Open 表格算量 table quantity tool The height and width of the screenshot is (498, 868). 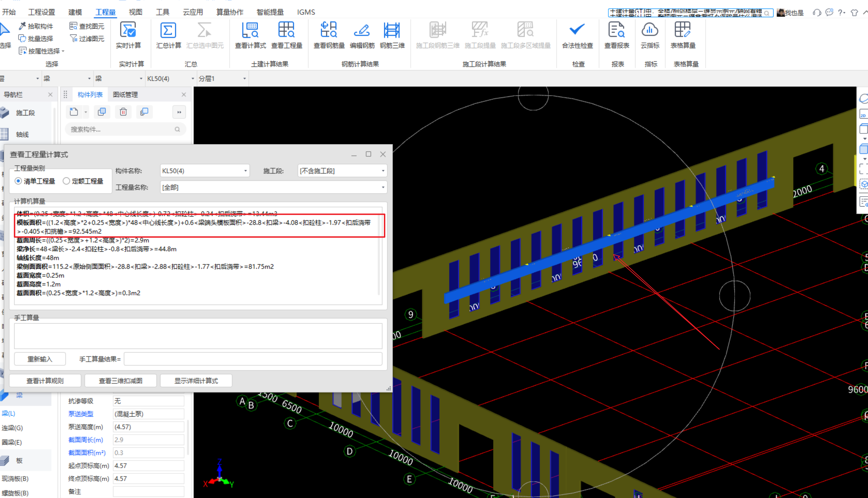[x=683, y=35]
